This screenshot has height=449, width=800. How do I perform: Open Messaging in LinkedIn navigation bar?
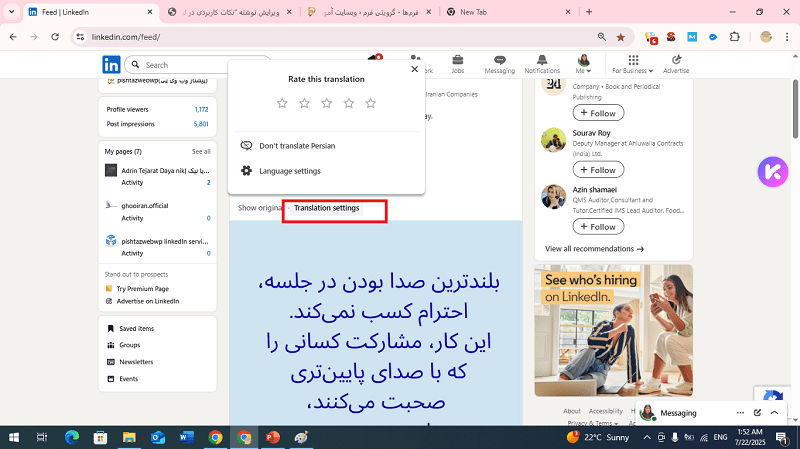pyautogui.click(x=499, y=64)
